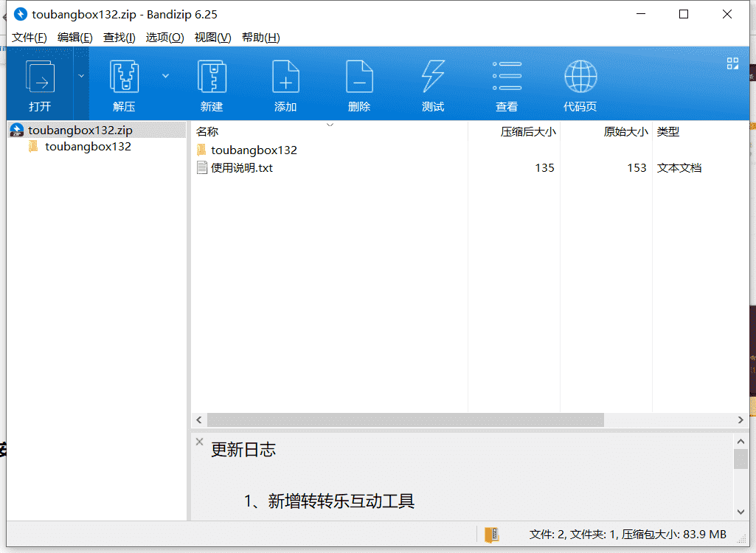Click the 文本文档 type cell
Image resolution: width=756 pixels, height=553 pixels.
pyautogui.click(x=679, y=168)
